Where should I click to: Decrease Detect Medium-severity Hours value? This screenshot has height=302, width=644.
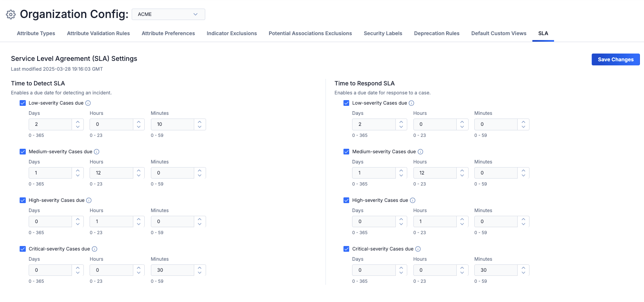click(x=139, y=176)
